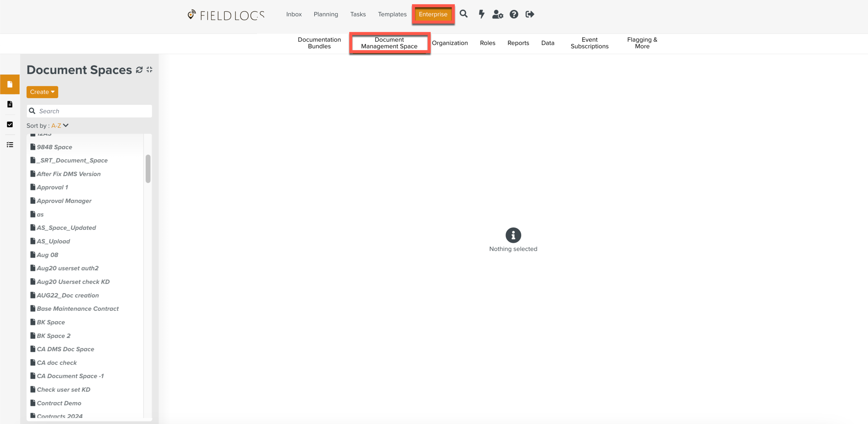Open the global search magnifier icon
The width and height of the screenshot is (868, 424).
point(464,14)
